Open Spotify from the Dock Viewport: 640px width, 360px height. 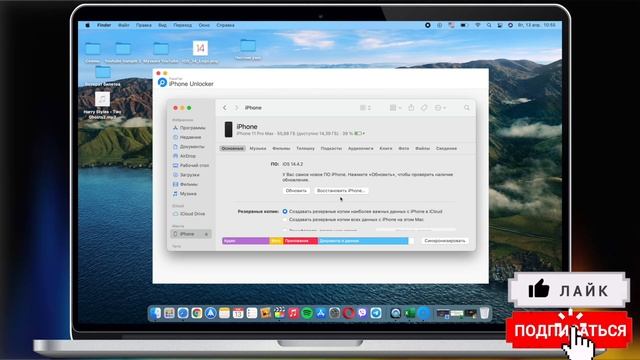point(307,313)
